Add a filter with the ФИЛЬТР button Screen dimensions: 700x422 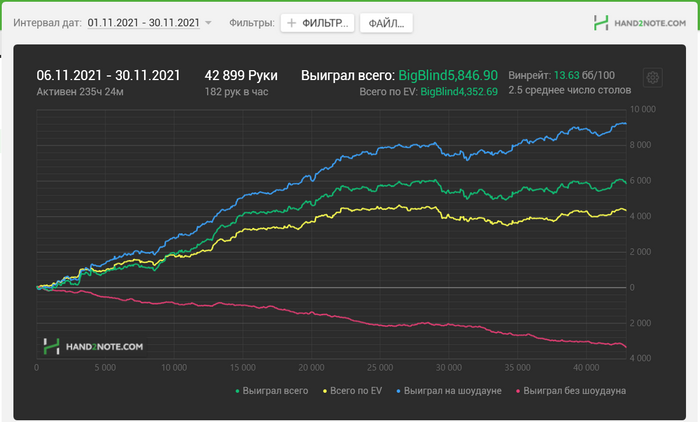pos(317,23)
